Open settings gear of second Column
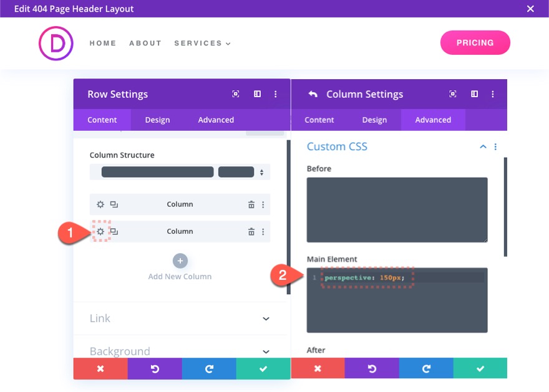This screenshot has width=549, height=392. point(100,231)
